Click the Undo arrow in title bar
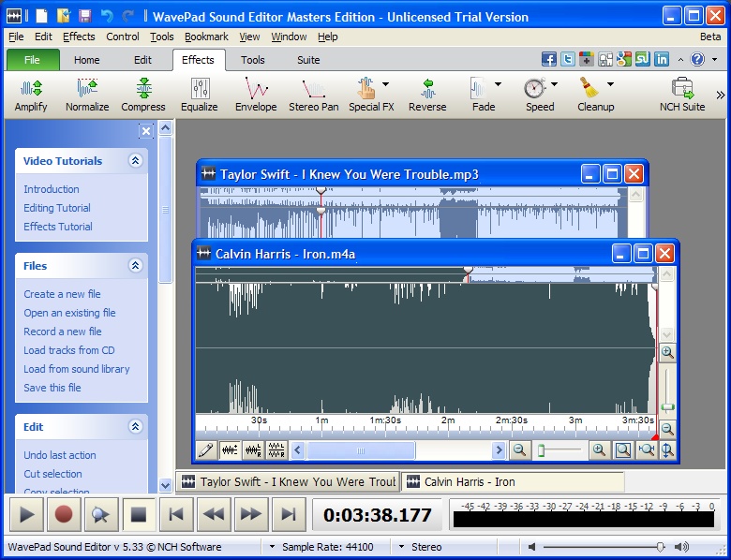 pyautogui.click(x=107, y=16)
